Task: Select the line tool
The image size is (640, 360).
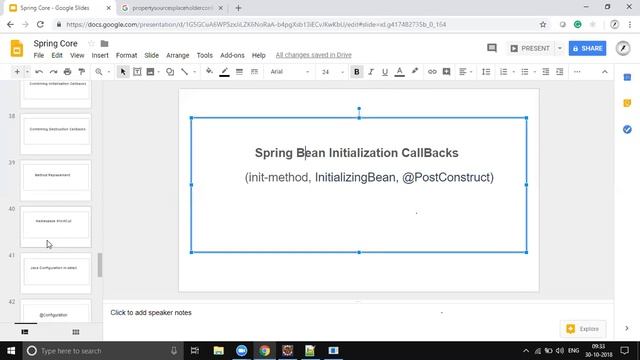Action: 184,72
